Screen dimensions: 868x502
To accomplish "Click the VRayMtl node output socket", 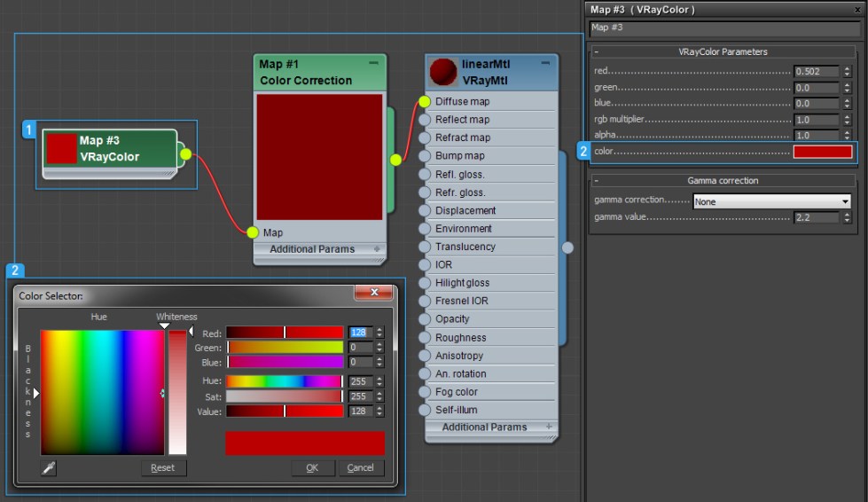I will (x=567, y=247).
